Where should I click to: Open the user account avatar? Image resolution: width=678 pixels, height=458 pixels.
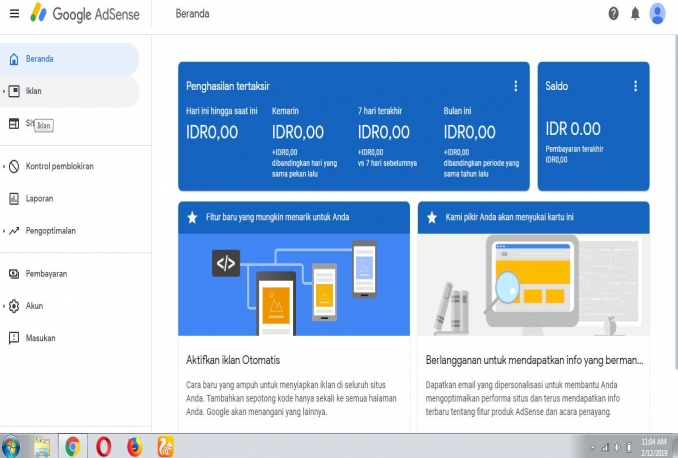point(657,14)
